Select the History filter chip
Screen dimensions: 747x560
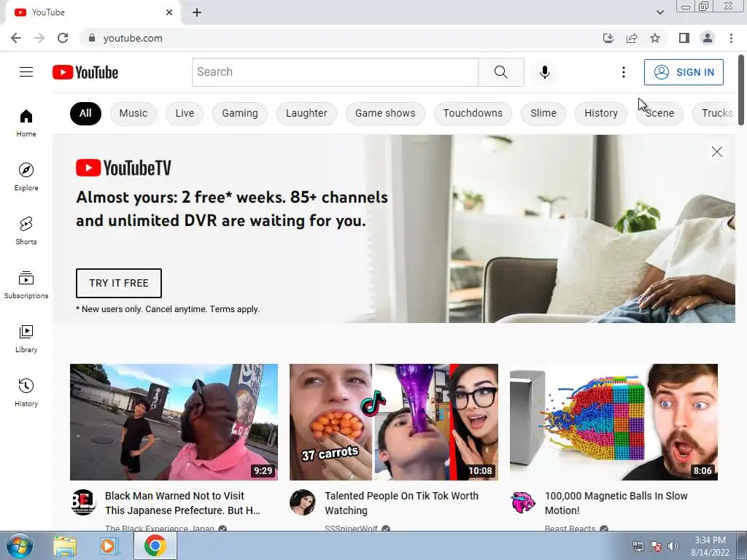pyautogui.click(x=601, y=113)
